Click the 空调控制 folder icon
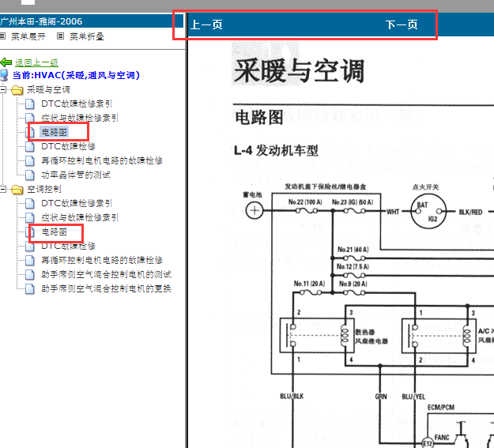The height and width of the screenshot is (448, 494). 17,190
